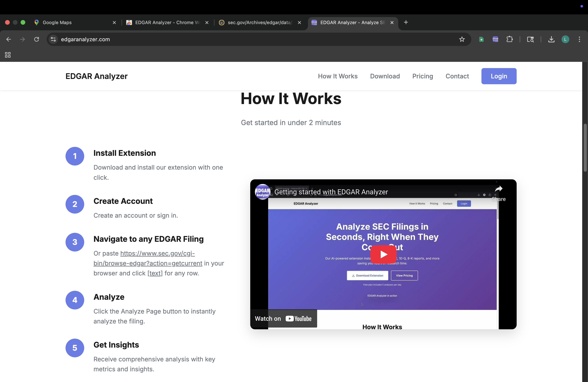This screenshot has height=382, width=588.
Task: Open the Extensions puzzle menu
Action: pos(509,39)
